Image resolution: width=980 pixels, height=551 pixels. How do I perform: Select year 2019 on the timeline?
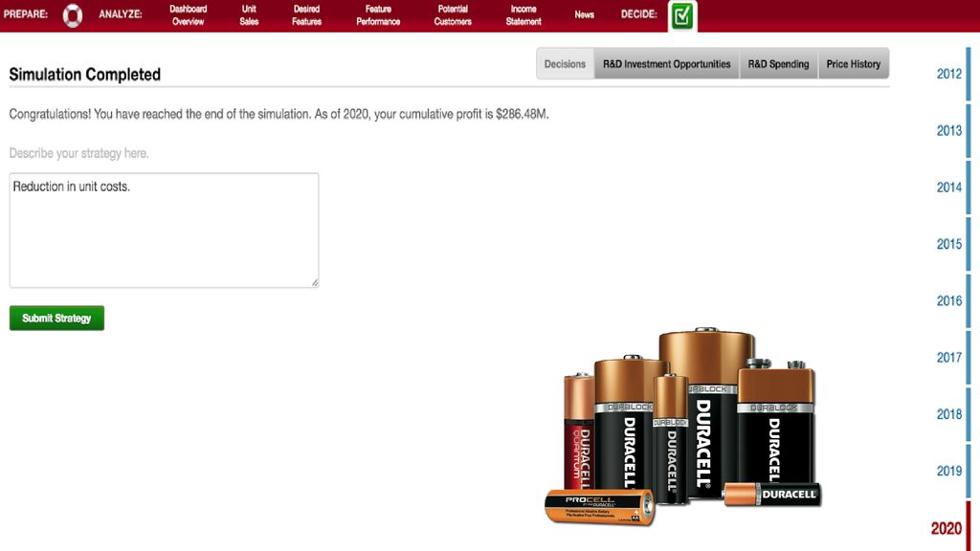(x=948, y=471)
